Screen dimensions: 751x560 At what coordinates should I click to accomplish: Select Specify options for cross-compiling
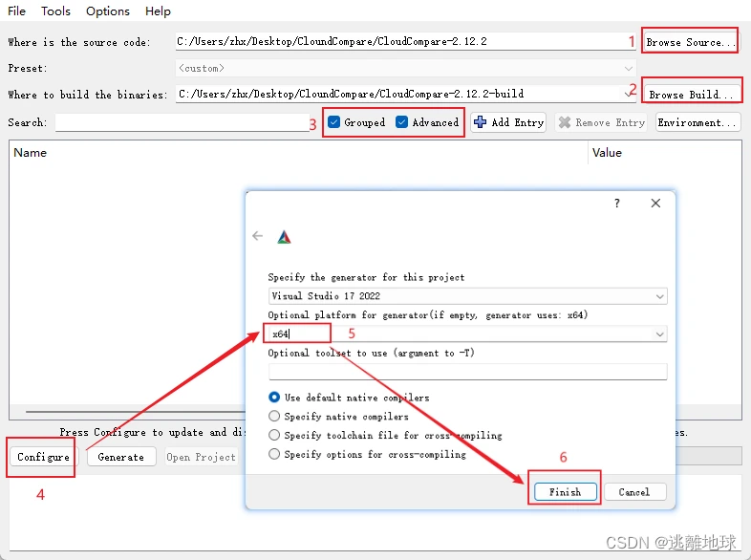(274, 454)
